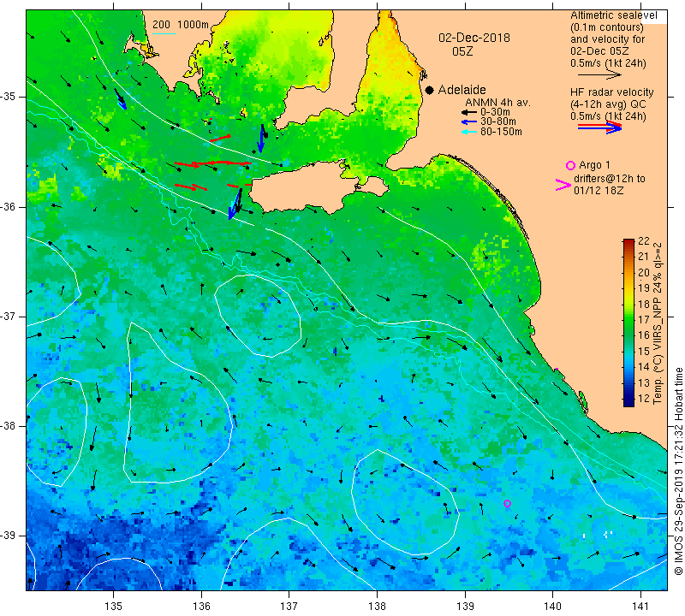This screenshot has width=685, height=616.
Task: Click the 'HF radar velocity' legend heading
Action: (611, 92)
